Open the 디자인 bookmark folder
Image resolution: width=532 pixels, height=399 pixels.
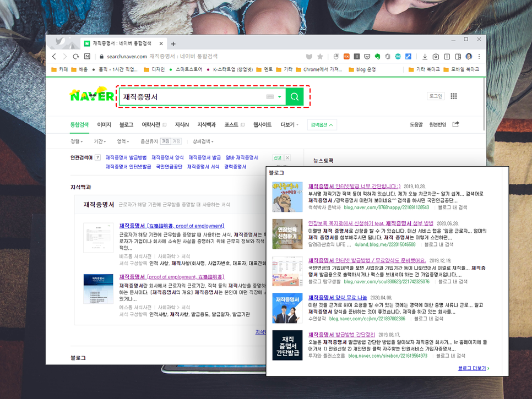(x=154, y=69)
